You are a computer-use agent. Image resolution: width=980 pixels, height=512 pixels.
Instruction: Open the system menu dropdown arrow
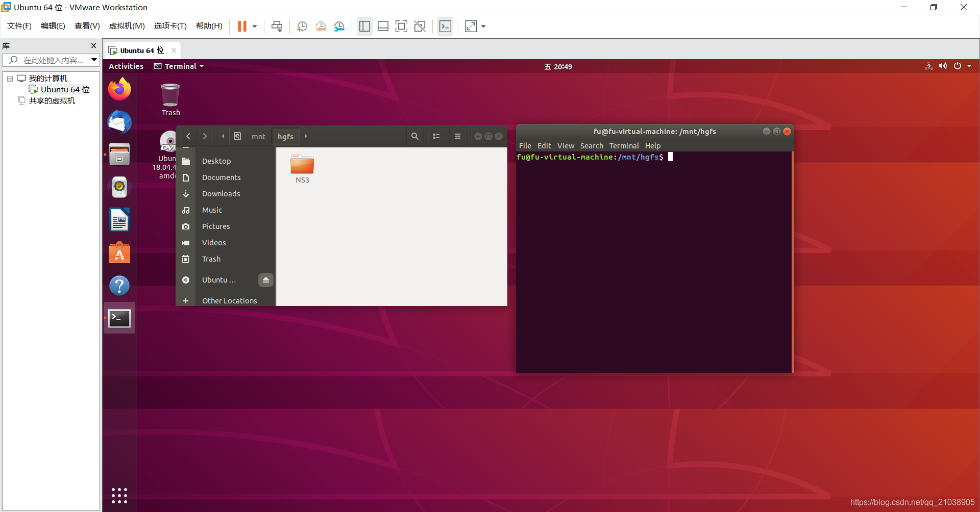969,66
